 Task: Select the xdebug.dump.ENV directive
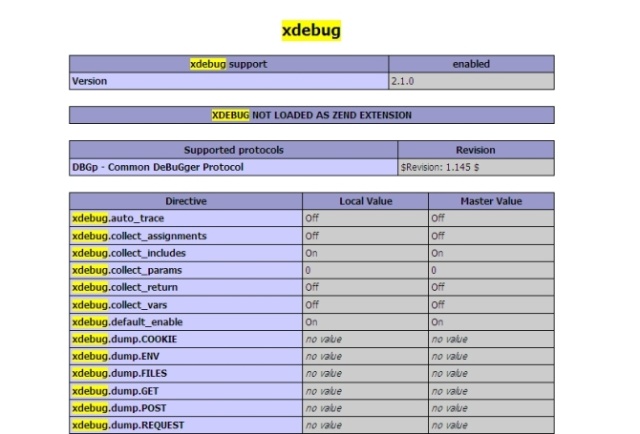[x=186, y=356]
